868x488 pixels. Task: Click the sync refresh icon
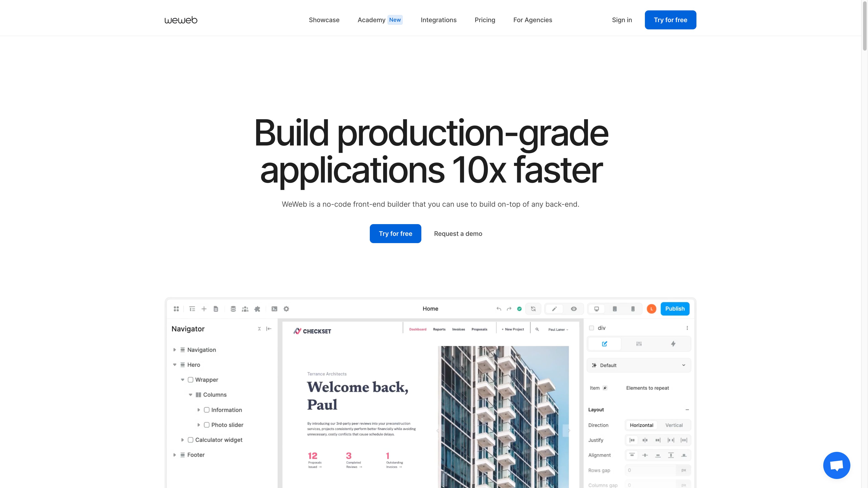tap(533, 309)
